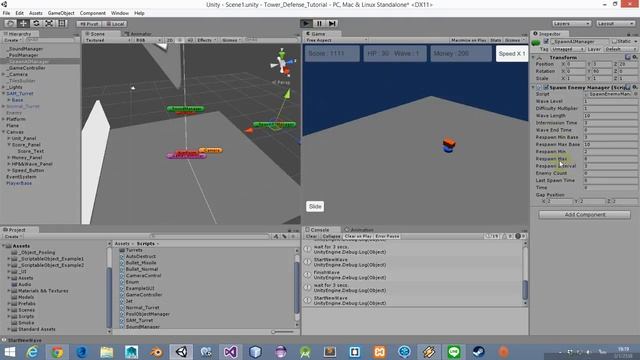Image resolution: width=640 pixels, height=360 pixels.
Task: Open the Layout dropdown
Action: point(615,24)
